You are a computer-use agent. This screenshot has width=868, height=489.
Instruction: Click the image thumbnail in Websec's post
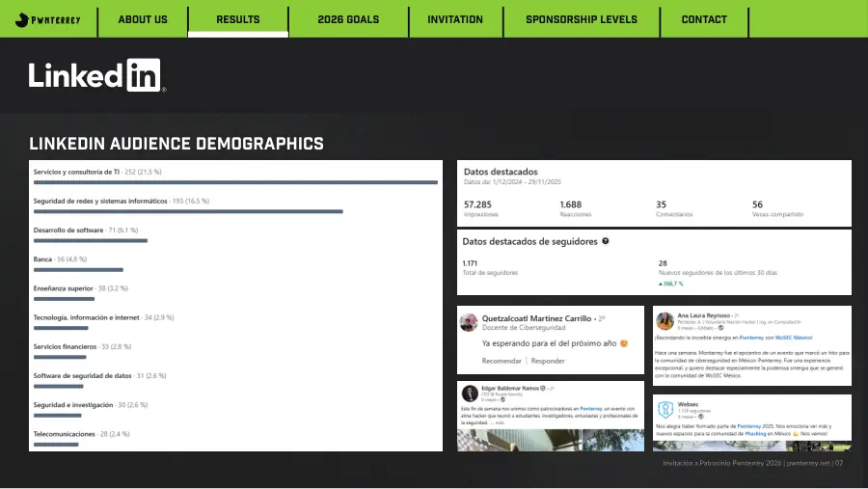[x=751, y=446]
